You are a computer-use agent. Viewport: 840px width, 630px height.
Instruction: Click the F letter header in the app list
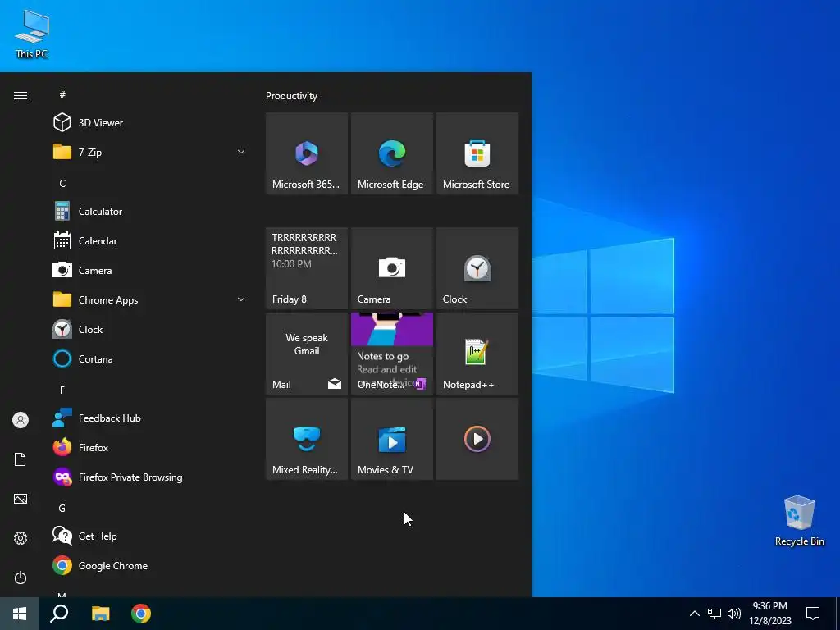point(62,390)
